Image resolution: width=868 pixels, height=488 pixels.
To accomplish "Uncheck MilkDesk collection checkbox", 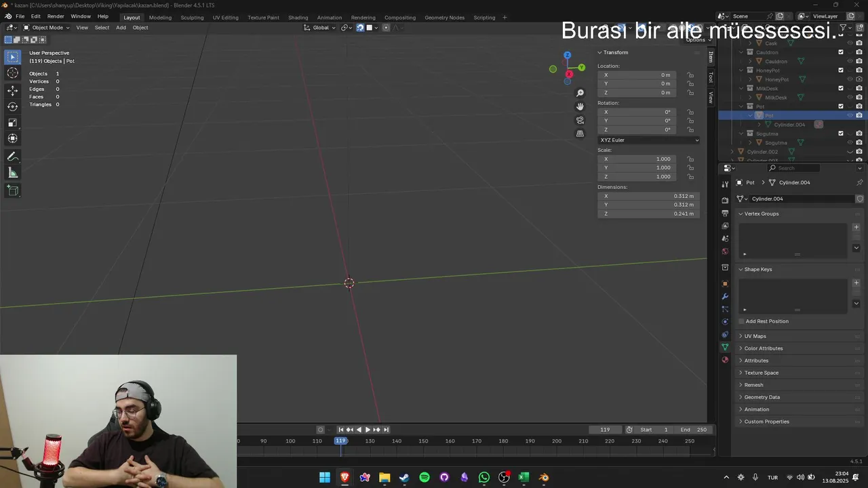I will pos(841,88).
